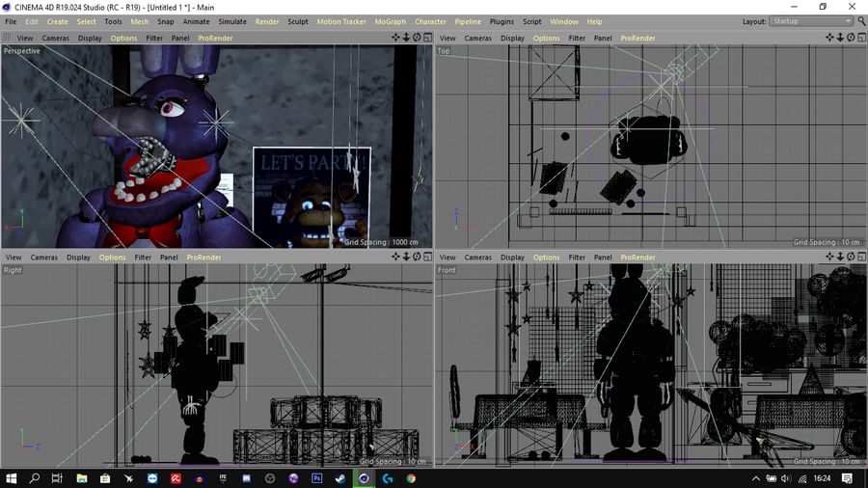Screen dimensions: 868x488
Task: Open the Script menu
Action: pos(532,21)
